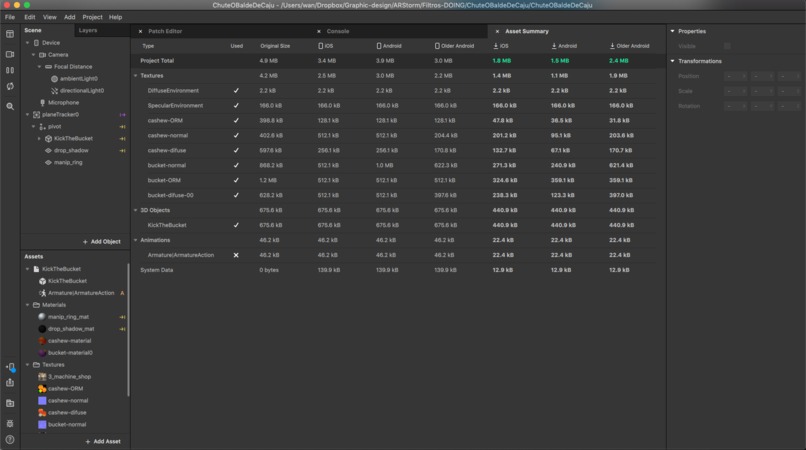Screen dimensions: 806x450
Task: Collapse the Animations group in summary
Action: 136,240
